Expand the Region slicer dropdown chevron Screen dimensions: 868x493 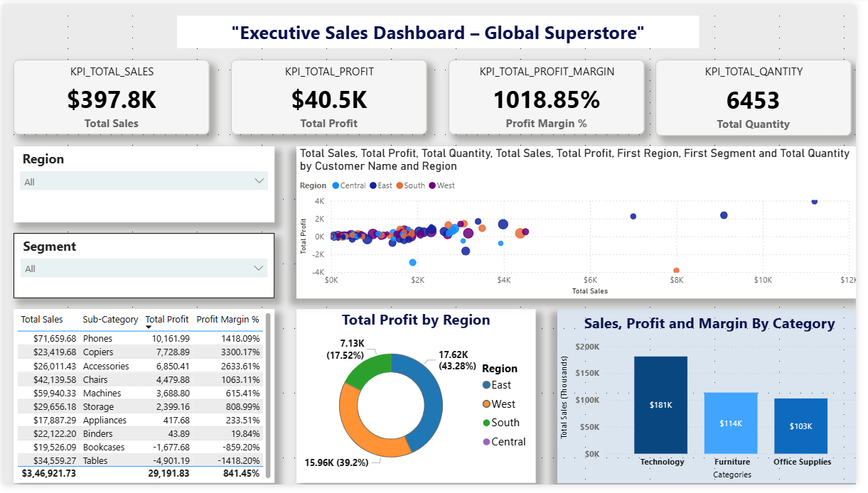259,181
